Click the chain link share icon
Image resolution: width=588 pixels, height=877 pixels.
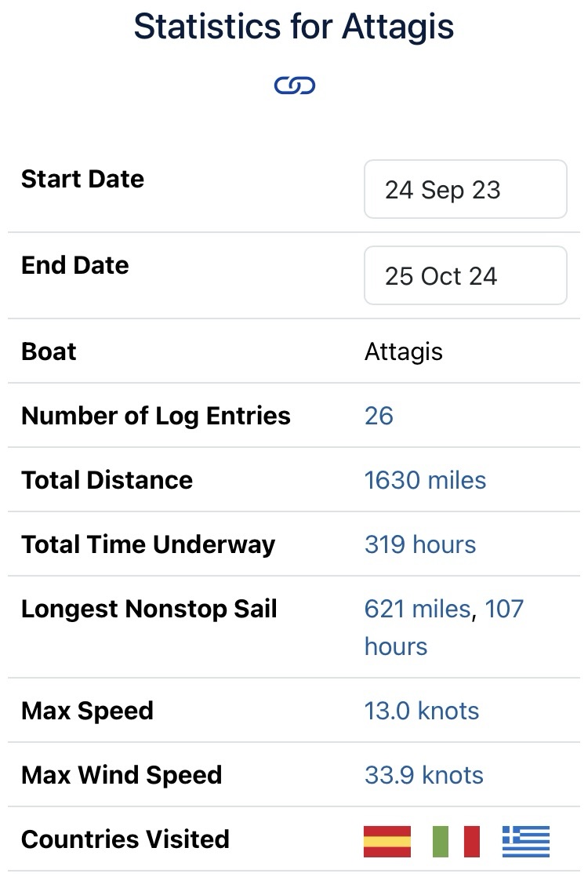pos(295,86)
